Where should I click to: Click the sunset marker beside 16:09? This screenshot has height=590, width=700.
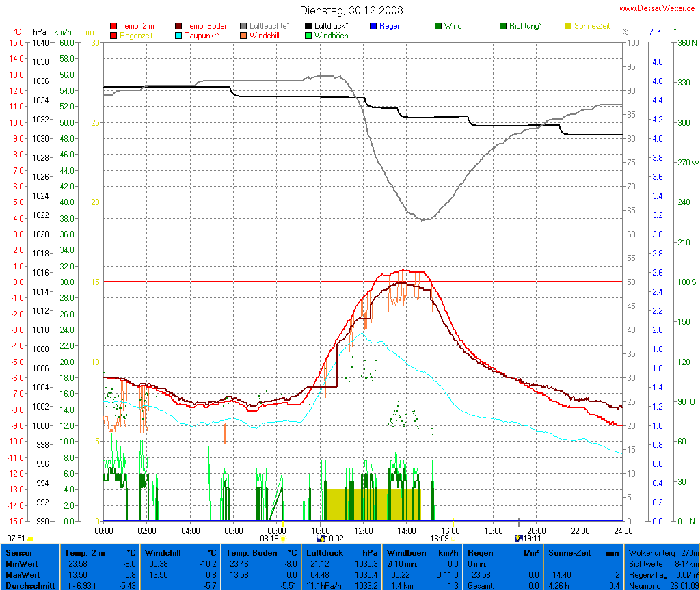tap(453, 538)
